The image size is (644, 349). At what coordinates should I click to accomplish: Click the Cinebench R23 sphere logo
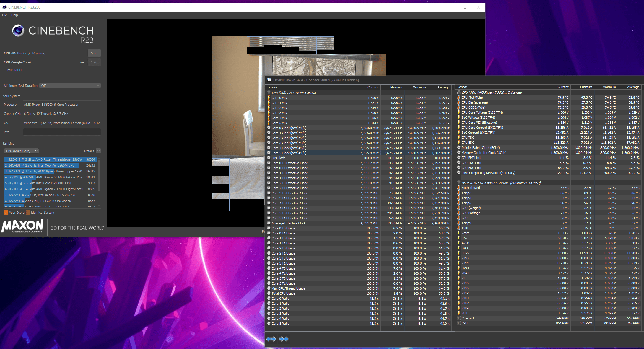[x=18, y=31]
